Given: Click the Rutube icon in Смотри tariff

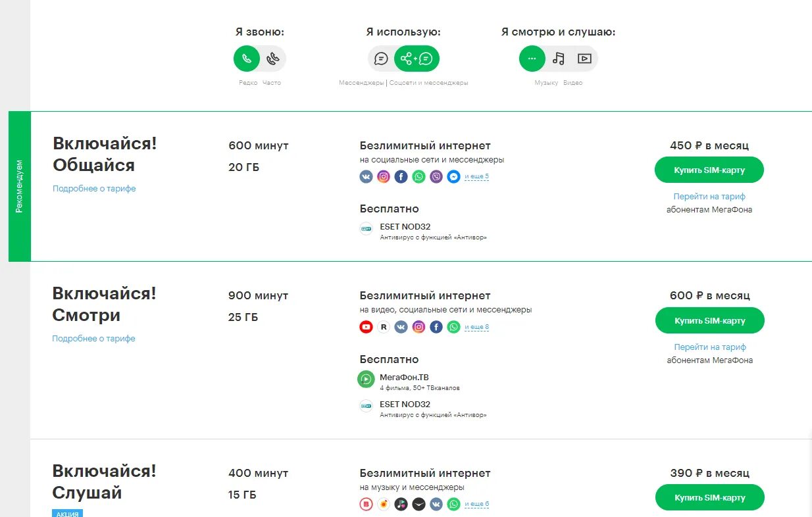Looking at the screenshot, I should click(x=384, y=327).
